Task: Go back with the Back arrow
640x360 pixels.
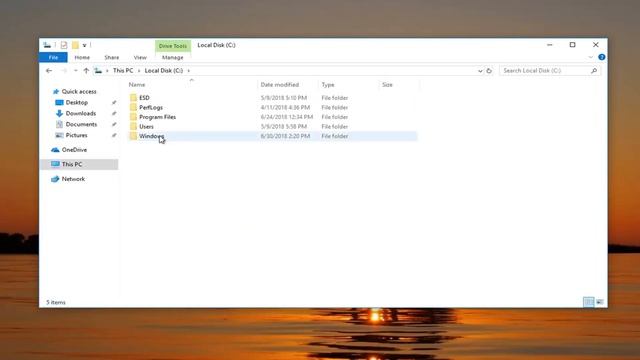Action: tap(49, 71)
